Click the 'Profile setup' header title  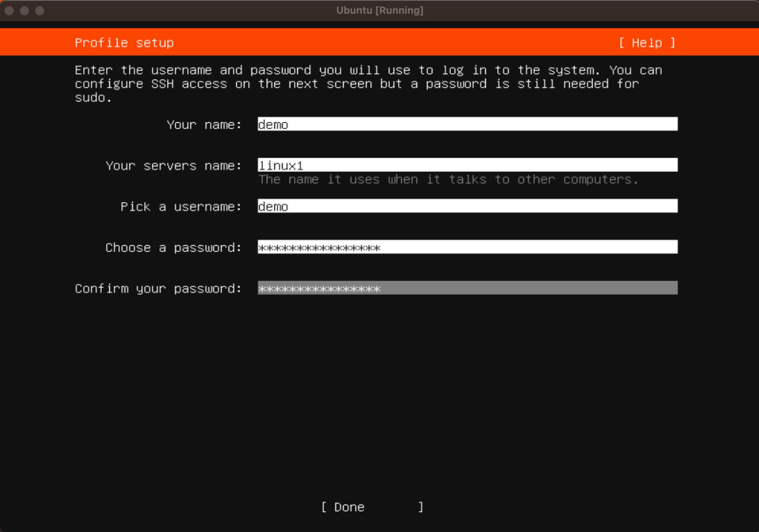tap(124, 43)
